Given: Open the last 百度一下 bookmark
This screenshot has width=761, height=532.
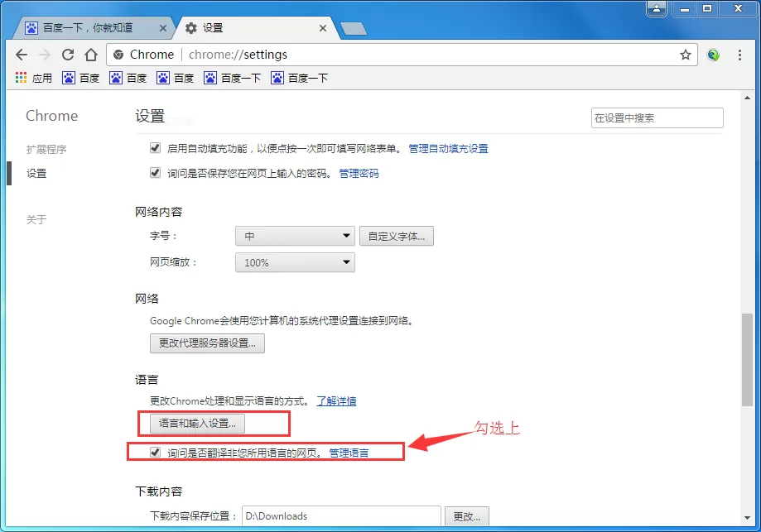Looking at the screenshot, I should point(300,78).
